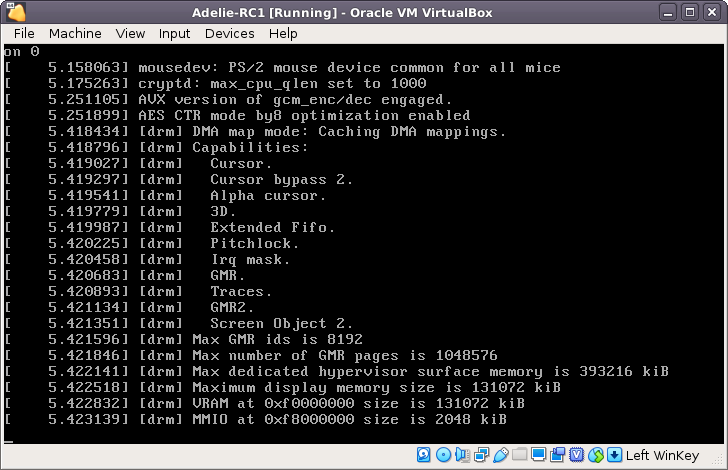Click the 'Extended Fifo.' line
Image resolution: width=728 pixels, height=470 pixels.
(169, 227)
